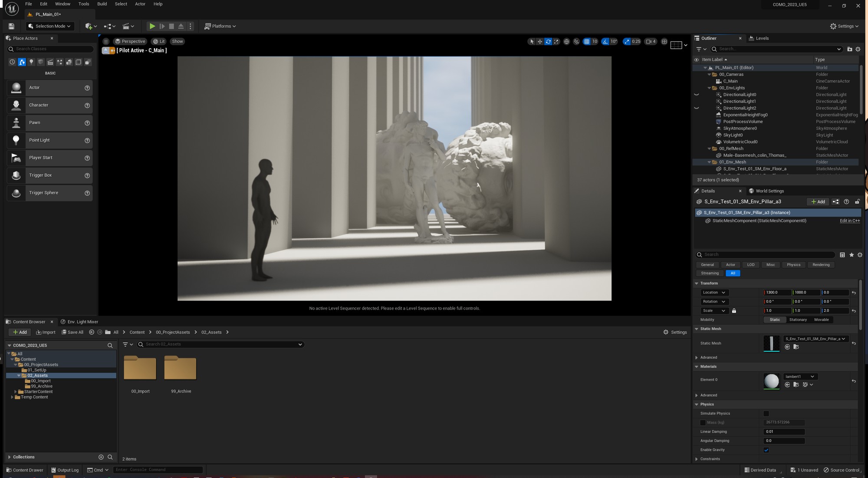Click the Eject button in play controls
Viewport: 868px width, 478px height.
pos(181,26)
